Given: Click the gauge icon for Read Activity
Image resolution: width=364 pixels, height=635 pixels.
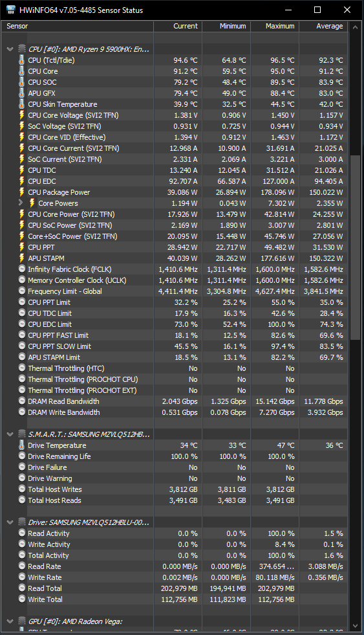Looking at the screenshot, I should coord(22,533).
